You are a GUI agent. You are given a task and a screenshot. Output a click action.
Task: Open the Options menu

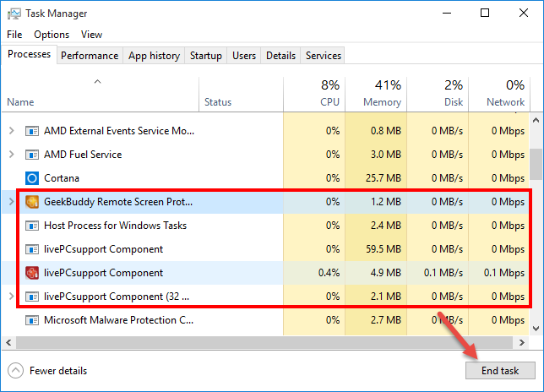52,35
